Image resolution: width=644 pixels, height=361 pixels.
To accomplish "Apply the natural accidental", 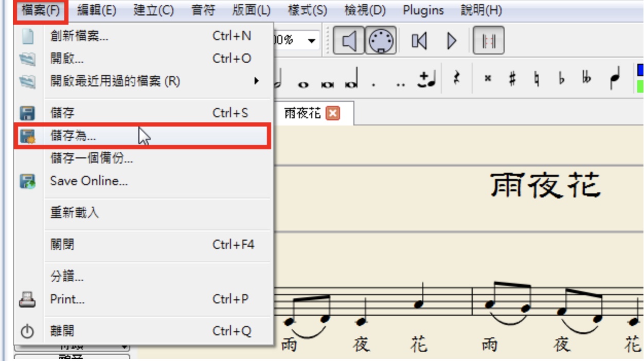I will (x=537, y=80).
